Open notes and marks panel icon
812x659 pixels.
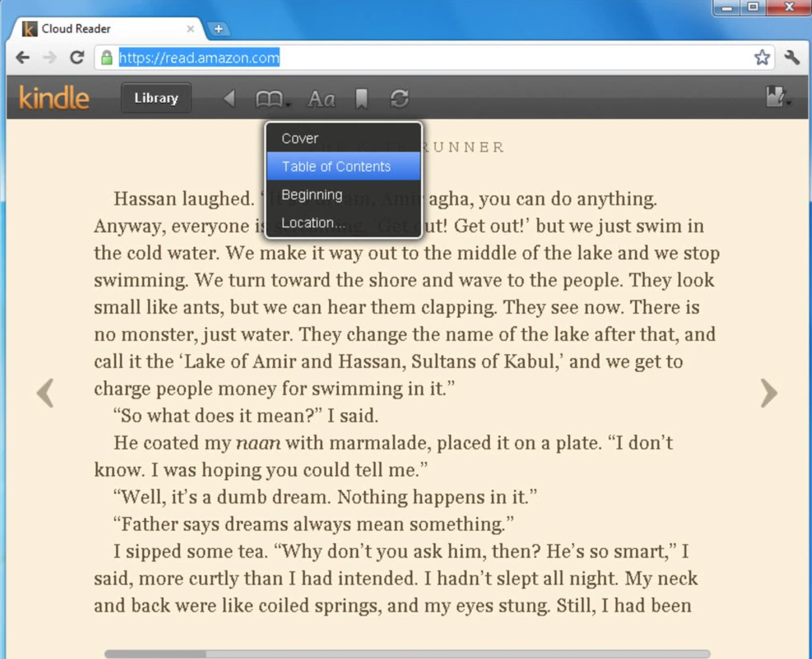point(778,97)
